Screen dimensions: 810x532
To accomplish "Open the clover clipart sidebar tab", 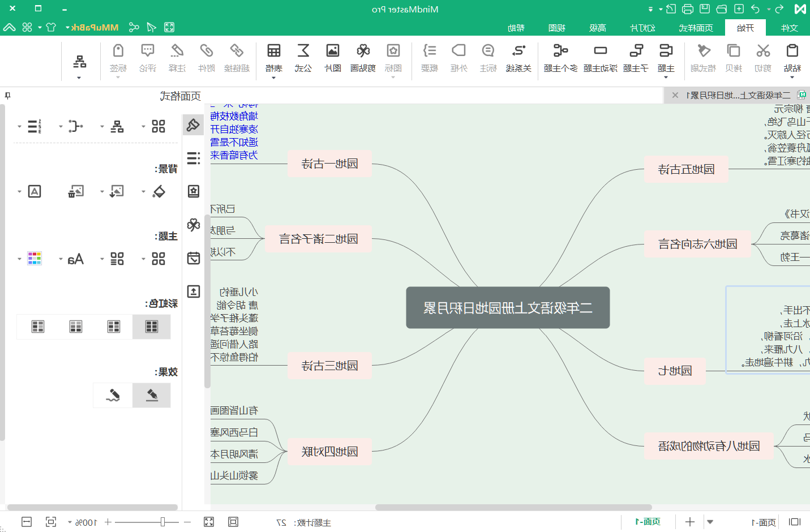I will [x=194, y=225].
